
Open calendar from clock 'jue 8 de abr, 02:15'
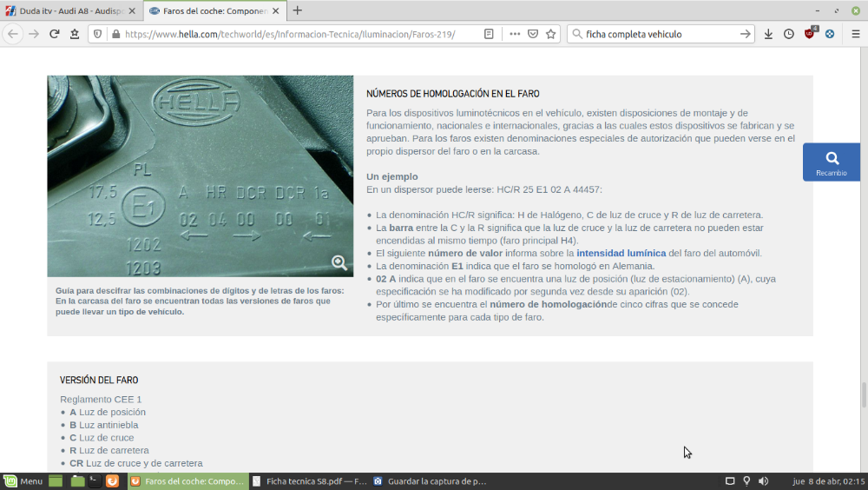[x=828, y=481]
